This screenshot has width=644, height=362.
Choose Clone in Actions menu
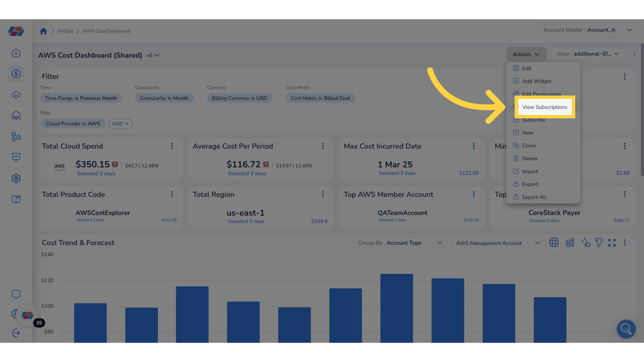543,145
